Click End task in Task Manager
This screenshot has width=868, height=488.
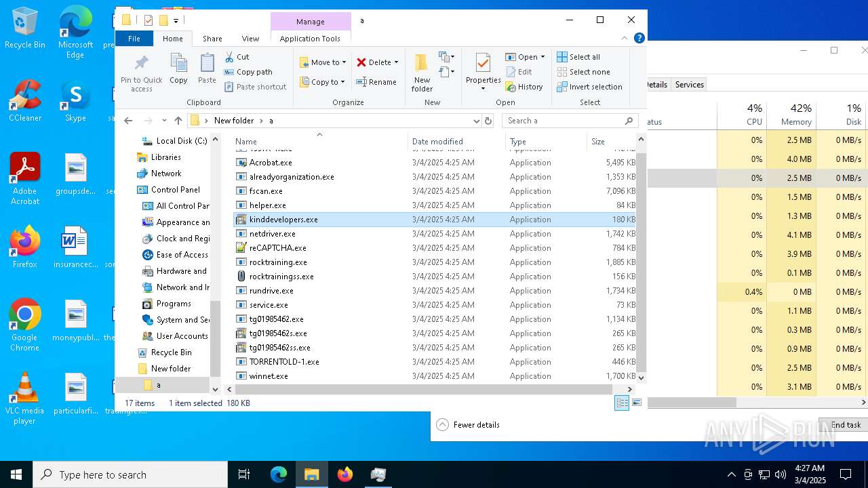843,425
